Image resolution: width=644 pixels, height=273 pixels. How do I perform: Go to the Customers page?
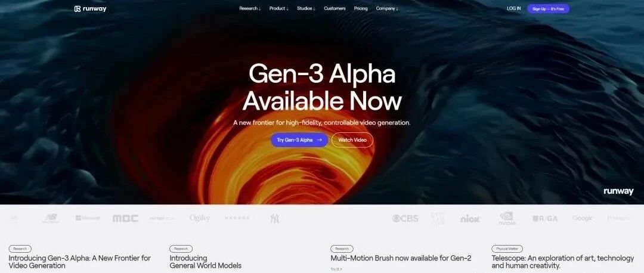(x=335, y=8)
